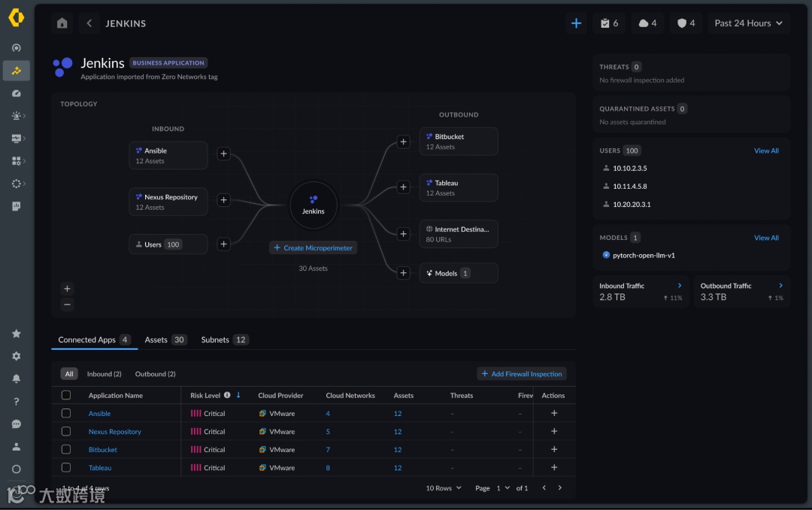
Task: Open the settings gear in the sidebar
Action: [16, 356]
